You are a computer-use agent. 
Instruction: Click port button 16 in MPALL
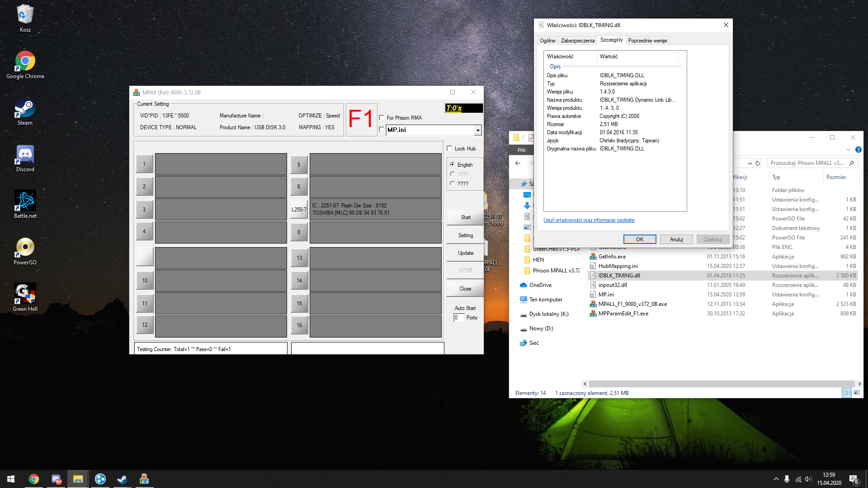coord(299,325)
